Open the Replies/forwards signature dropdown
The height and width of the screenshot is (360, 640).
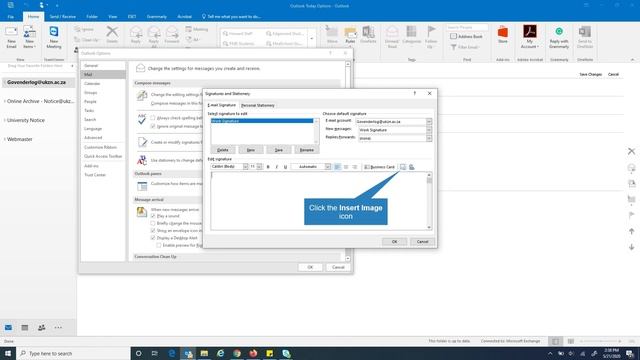click(429, 138)
